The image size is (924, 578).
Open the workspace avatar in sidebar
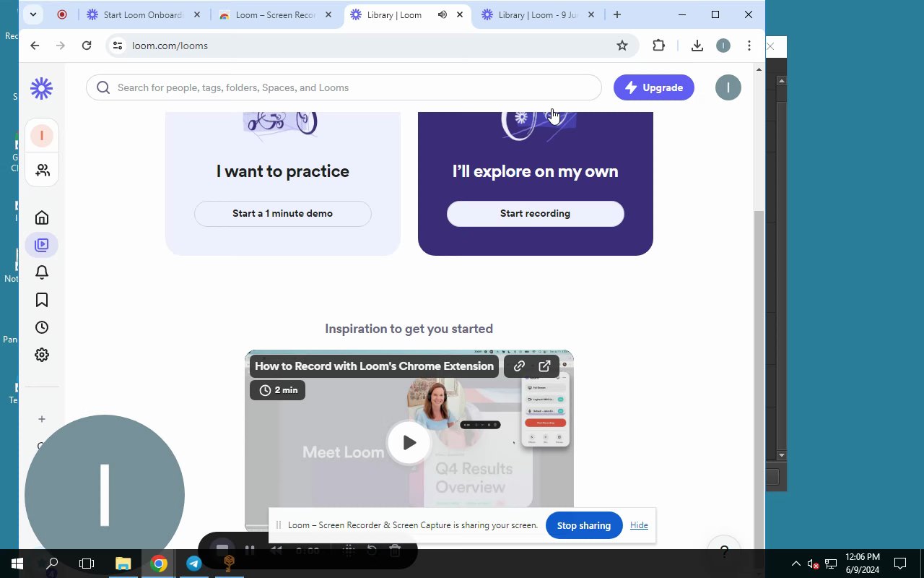pos(42,136)
